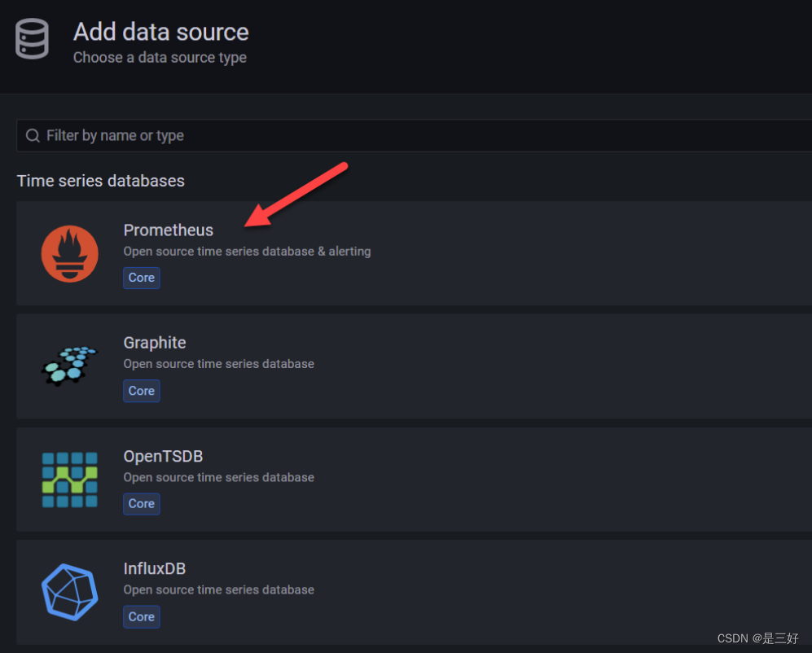Select the Graphite data source title

point(154,342)
